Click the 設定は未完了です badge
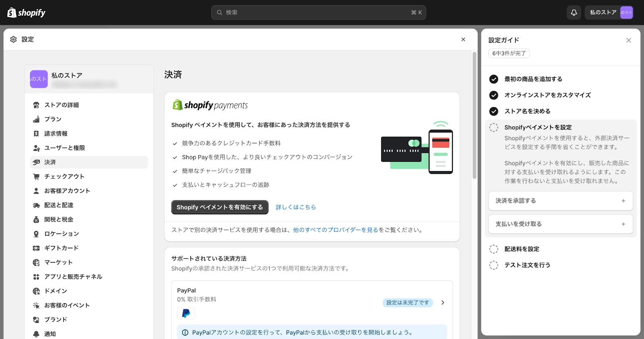The image size is (644, 339). tap(408, 303)
